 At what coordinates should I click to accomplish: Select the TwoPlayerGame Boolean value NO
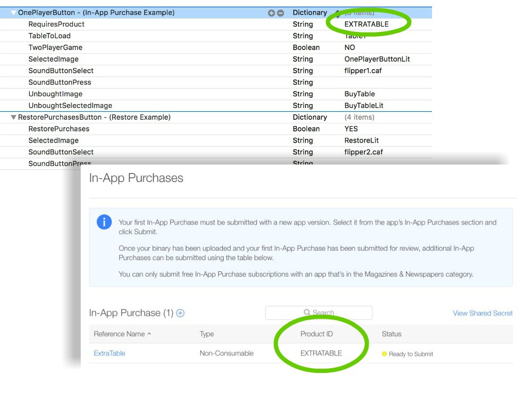pos(350,47)
